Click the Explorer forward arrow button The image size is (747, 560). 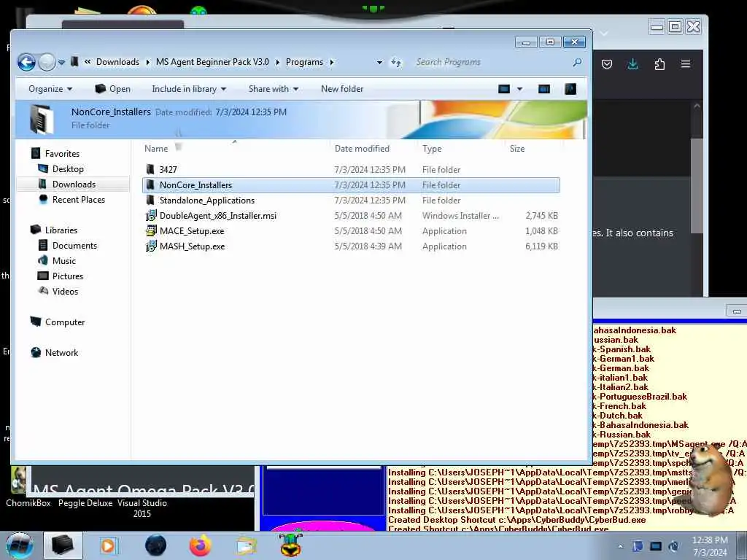click(47, 62)
